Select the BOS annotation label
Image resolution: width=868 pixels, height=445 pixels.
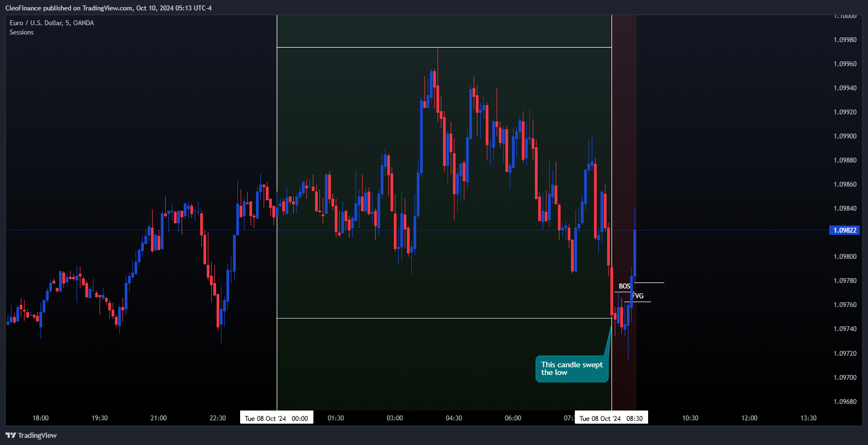[x=624, y=286]
